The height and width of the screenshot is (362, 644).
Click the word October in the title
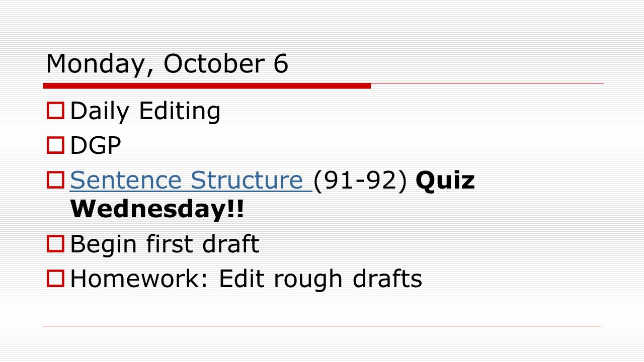215,63
